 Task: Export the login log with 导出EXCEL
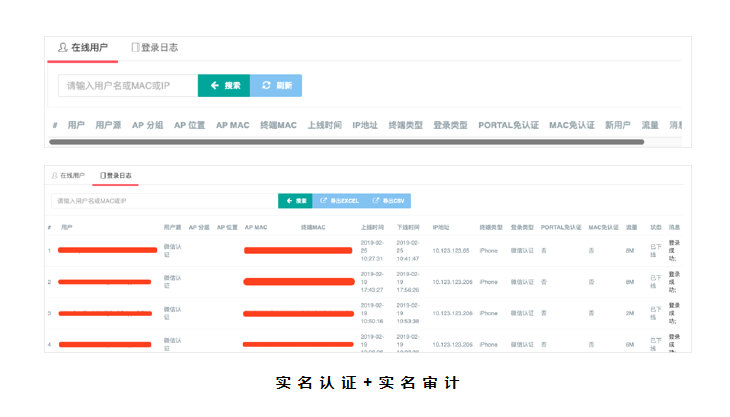[339, 201]
